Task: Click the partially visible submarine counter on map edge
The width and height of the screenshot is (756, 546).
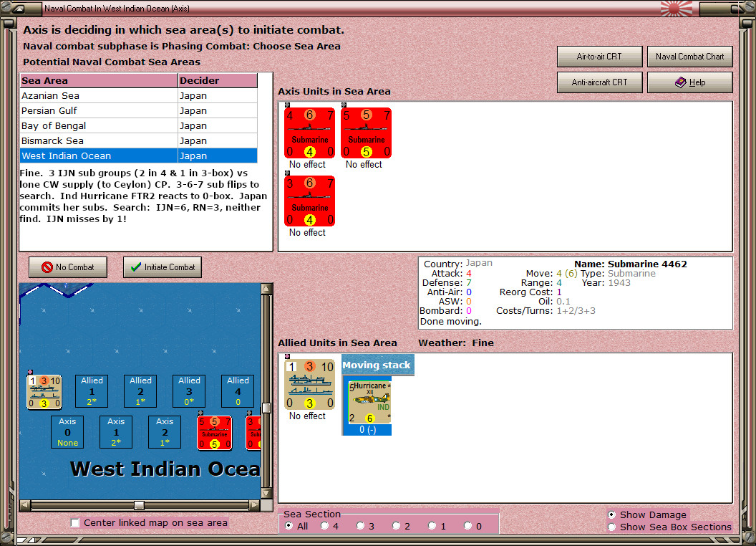Action: coord(253,433)
